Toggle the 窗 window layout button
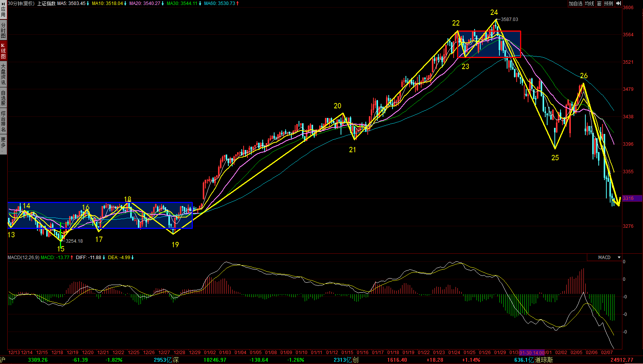The height and width of the screenshot is (364, 643). (599, 3)
